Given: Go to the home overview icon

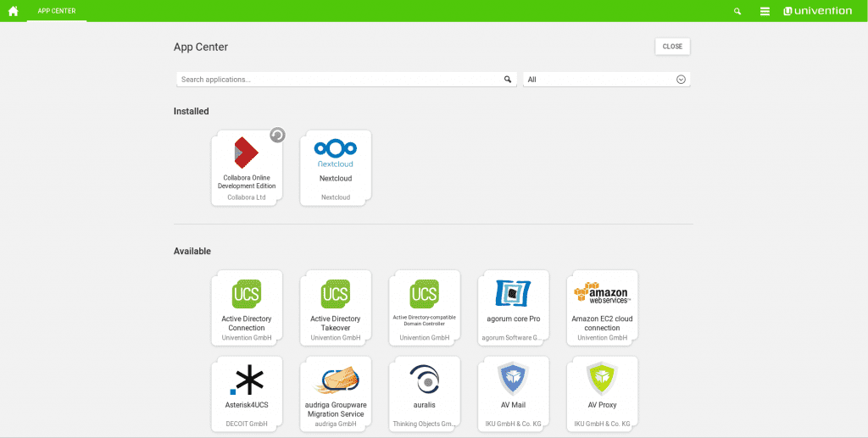Looking at the screenshot, I should [x=14, y=11].
